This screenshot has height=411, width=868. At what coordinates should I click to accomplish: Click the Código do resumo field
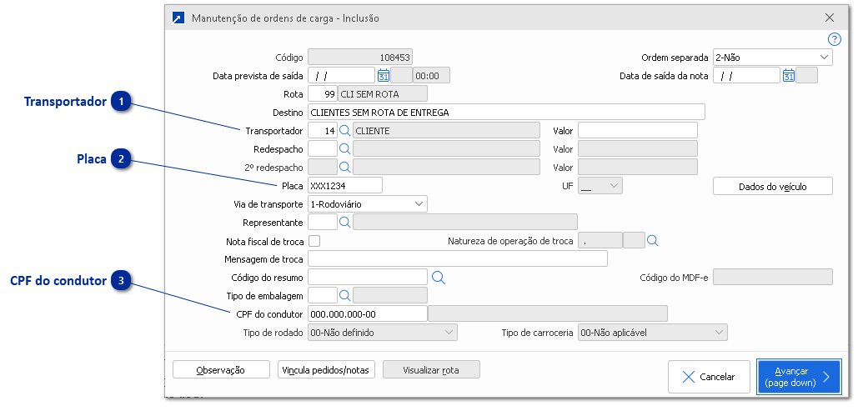(x=368, y=277)
